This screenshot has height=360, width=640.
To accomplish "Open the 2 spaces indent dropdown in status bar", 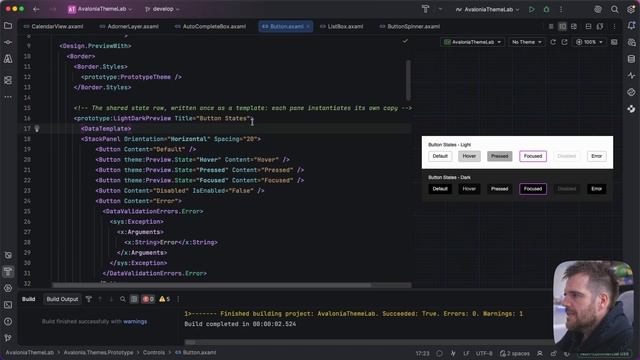I will click(515, 353).
